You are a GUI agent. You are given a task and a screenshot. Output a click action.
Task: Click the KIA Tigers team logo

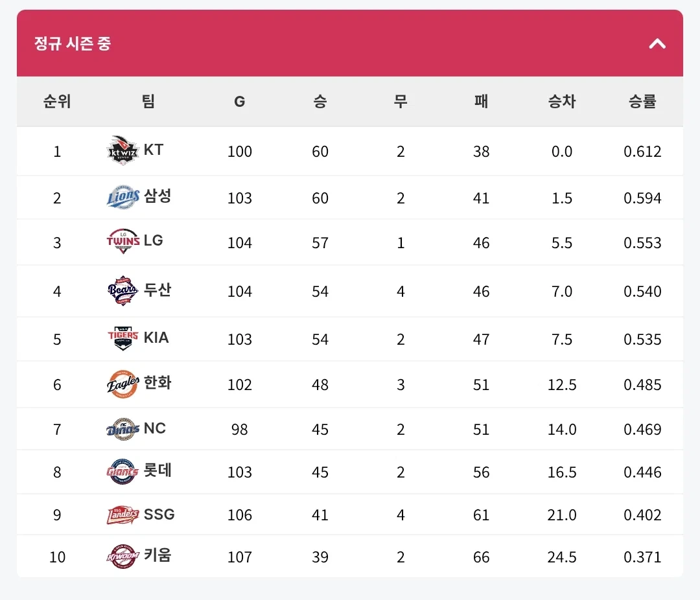coord(122,338)
